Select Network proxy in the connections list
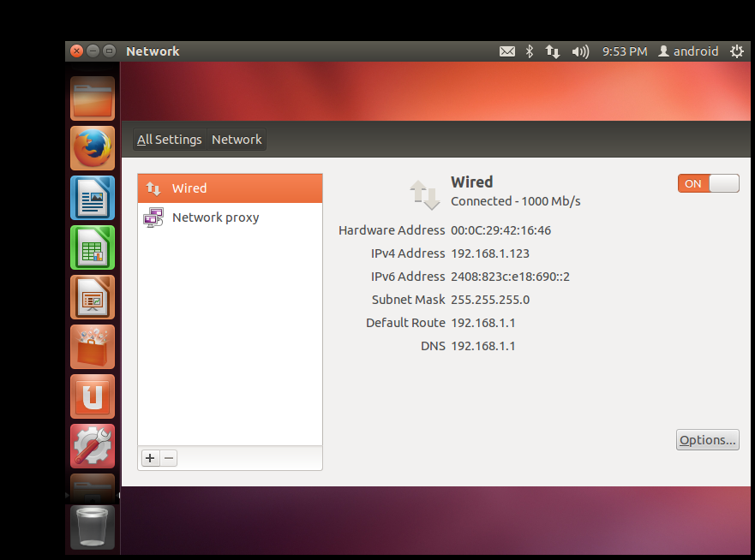Screen dimensions: 755x560 231,217
